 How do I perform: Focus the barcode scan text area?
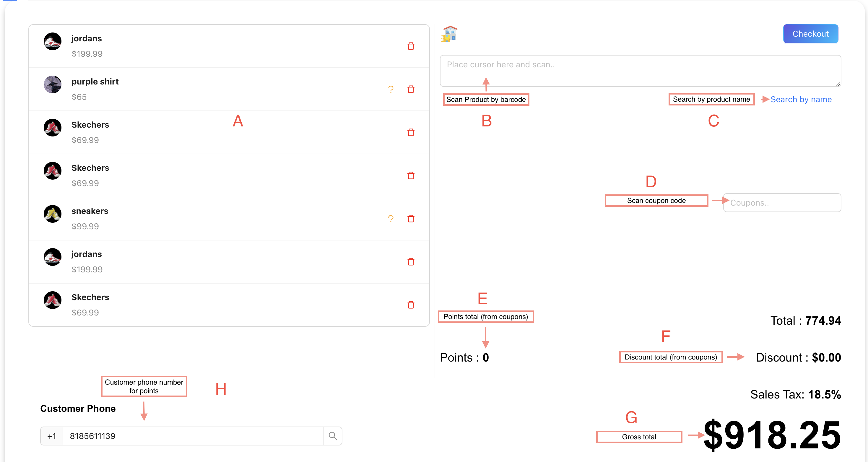pos(640,71)
